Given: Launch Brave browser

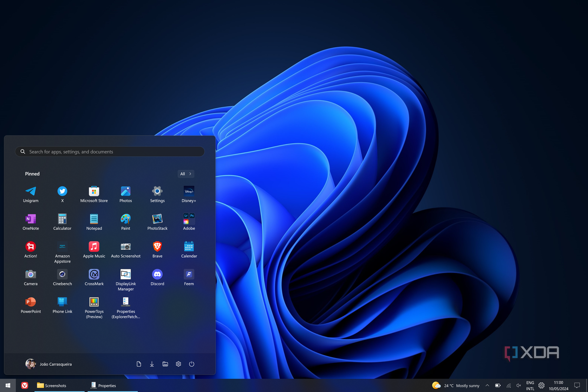Looking at the screenshot, I should (157, 250).
